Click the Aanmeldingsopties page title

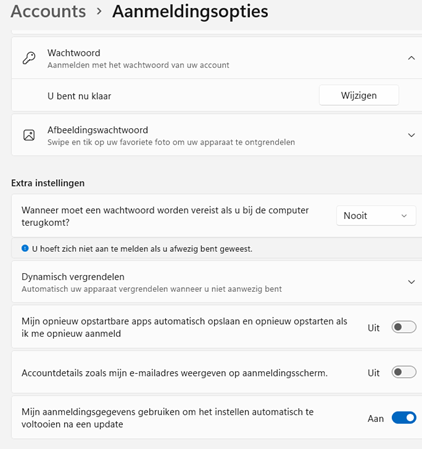point(190,12)
